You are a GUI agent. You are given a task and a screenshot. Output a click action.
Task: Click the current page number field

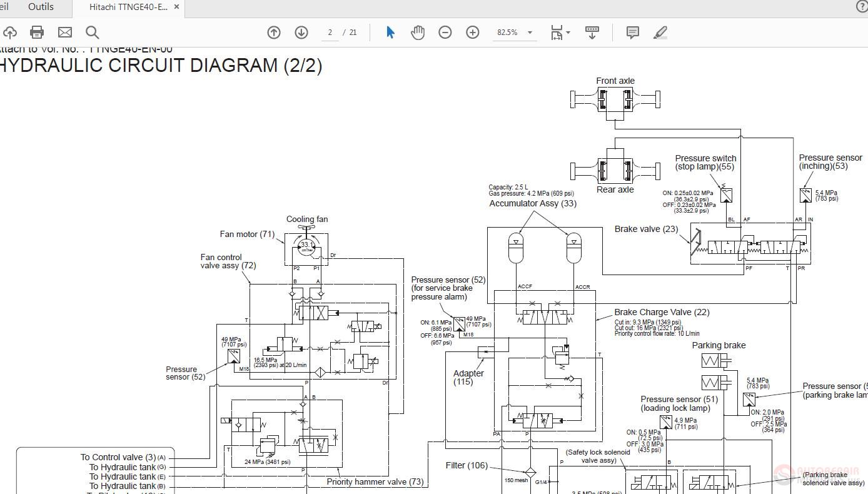point(330,33)
